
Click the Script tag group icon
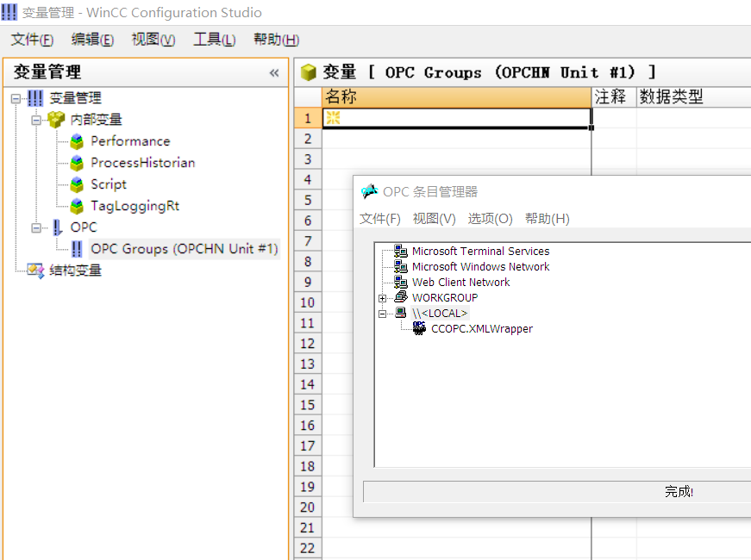[77, 184]
